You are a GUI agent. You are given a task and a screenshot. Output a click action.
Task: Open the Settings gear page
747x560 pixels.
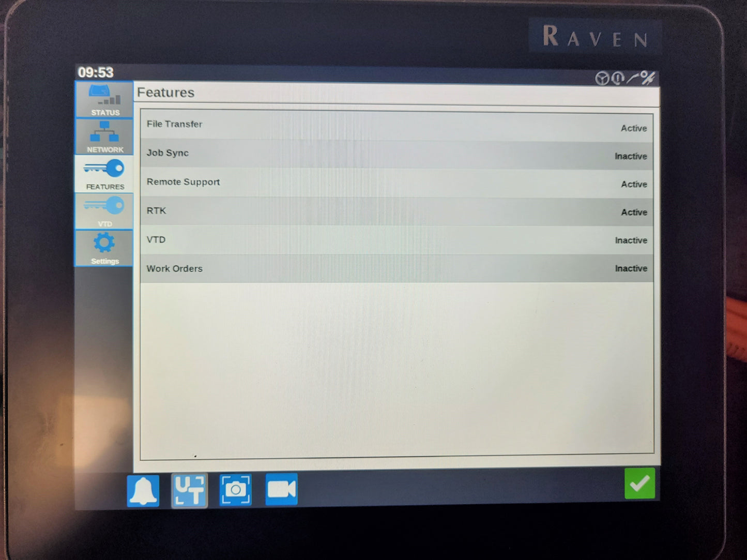pos(104,248)
